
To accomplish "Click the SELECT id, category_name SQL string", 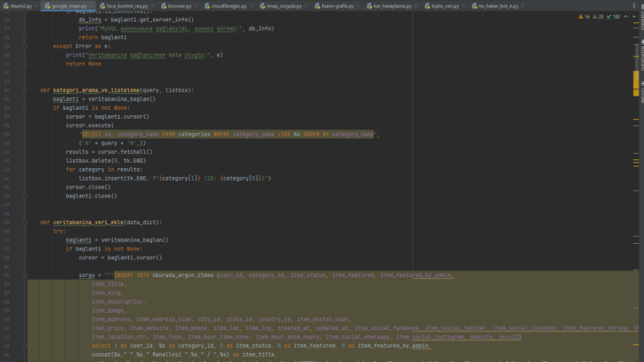I will pos(228,134).
